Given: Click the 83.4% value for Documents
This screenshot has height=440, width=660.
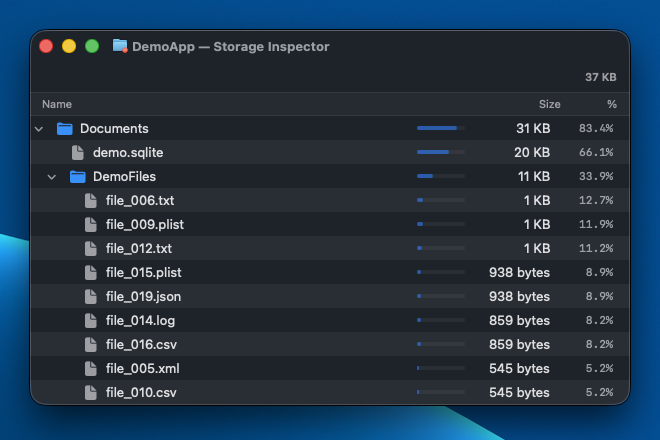Looking at the screenshot, I should tap(596, 128).
